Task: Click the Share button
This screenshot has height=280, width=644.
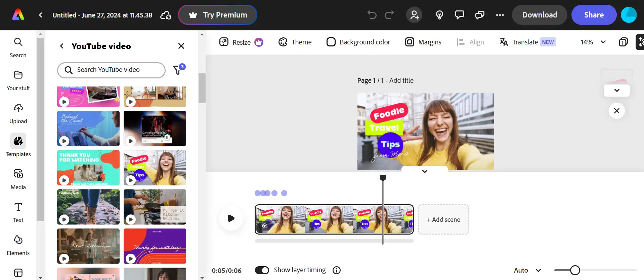Action: [594, 15]
